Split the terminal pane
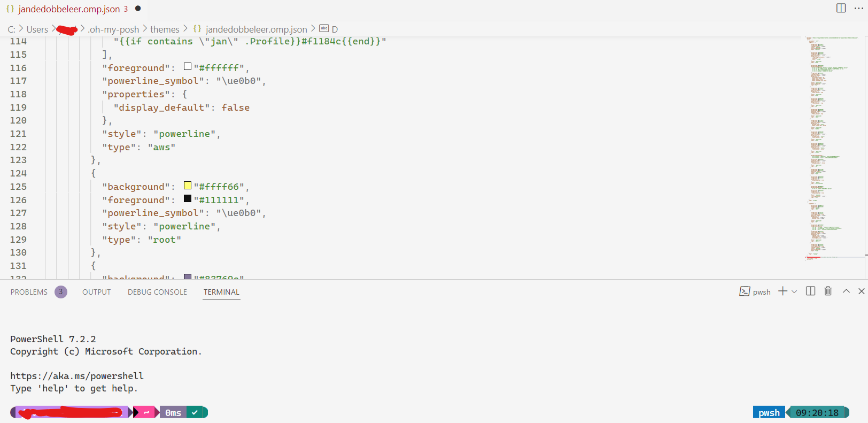The height and width of the screenshot is (423, 868). (810, 291)
